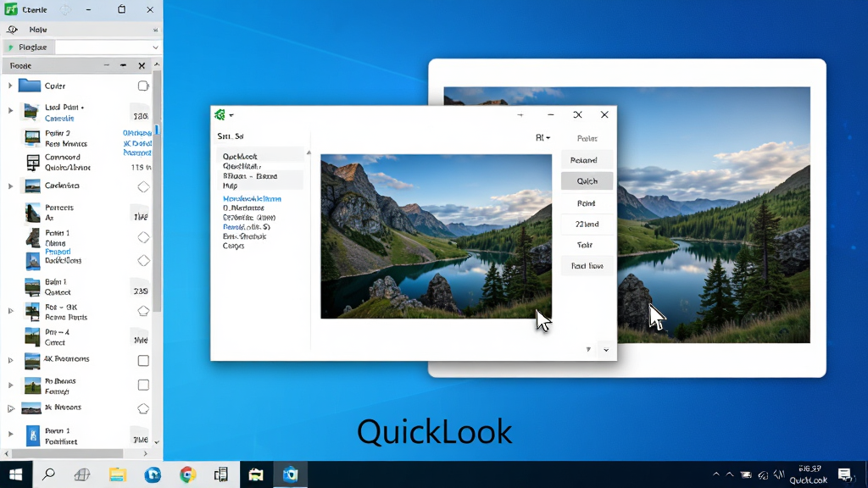Open taskbar search magnifier

[x=48, y=474]
